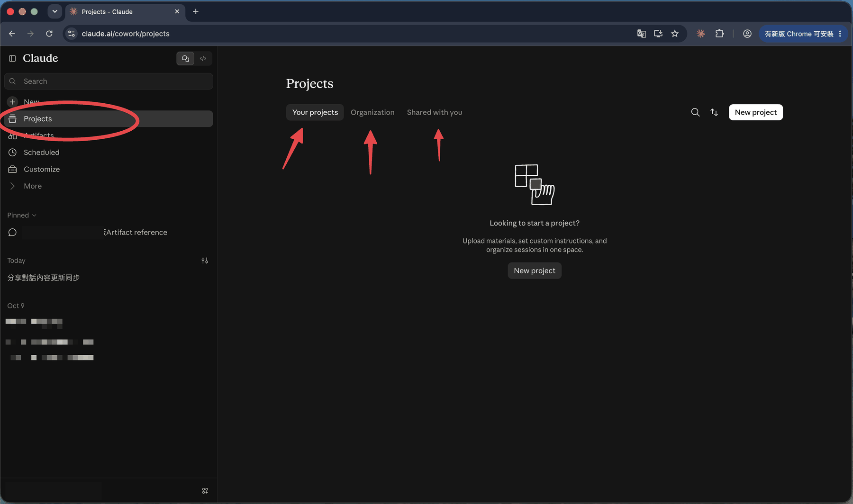Go back in browser history
Screen dimensions: 853x504
pos(12,34)
